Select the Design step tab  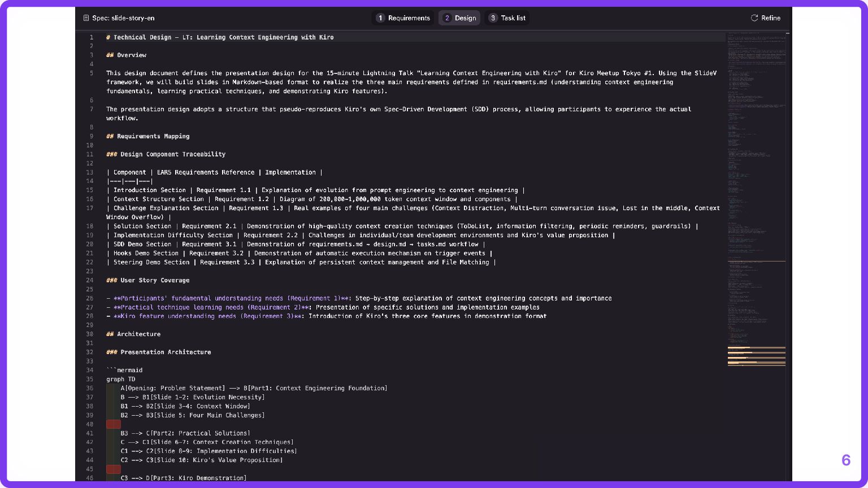click(x=459, y=18)
